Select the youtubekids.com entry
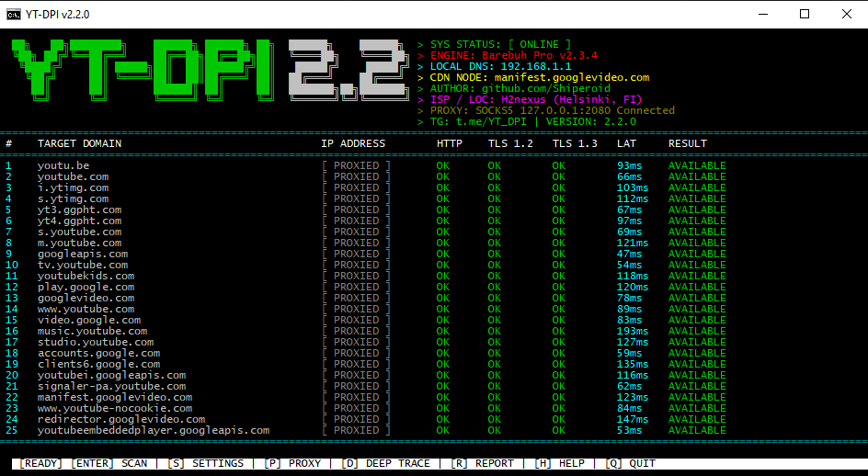 pos(86,277)
